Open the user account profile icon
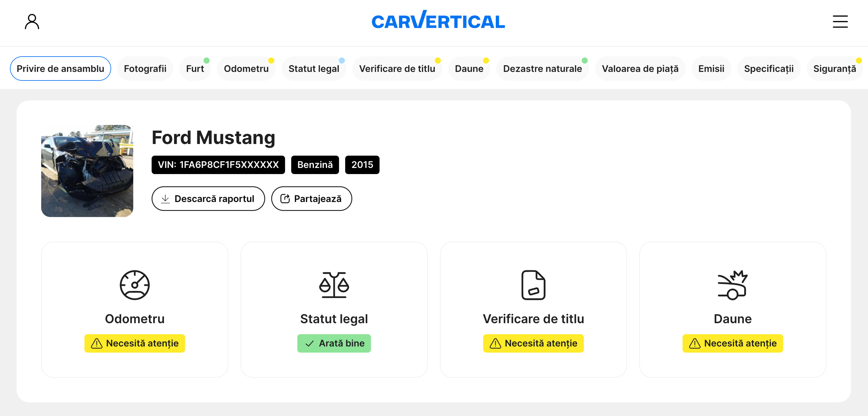868x416 pixels. tap(32, 21)
